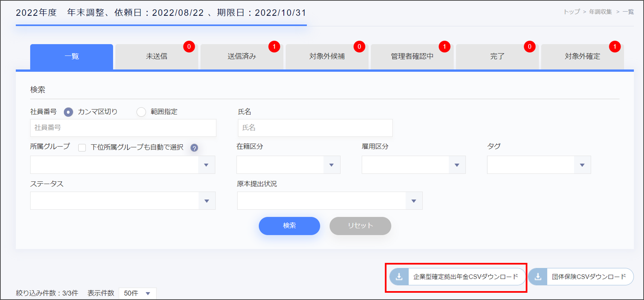Click the red badge on 管理者確認中 tab

pyautogui.click(x=444, y=47)
